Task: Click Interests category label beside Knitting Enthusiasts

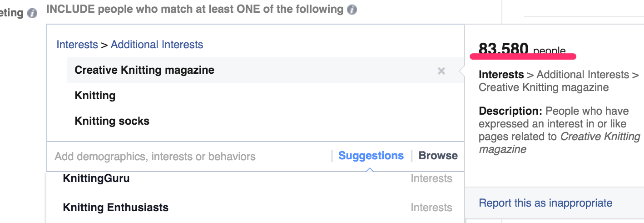Action: 431,208
